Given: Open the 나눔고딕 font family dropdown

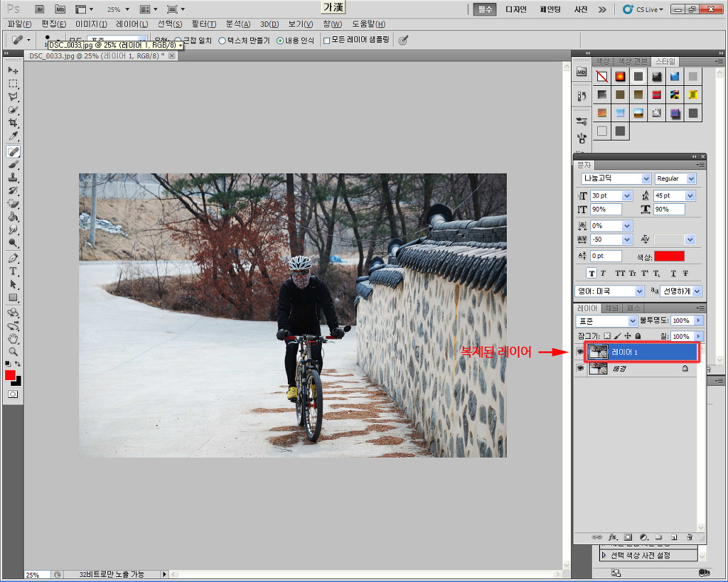Looking at the screenshot, I should (646, 178).
